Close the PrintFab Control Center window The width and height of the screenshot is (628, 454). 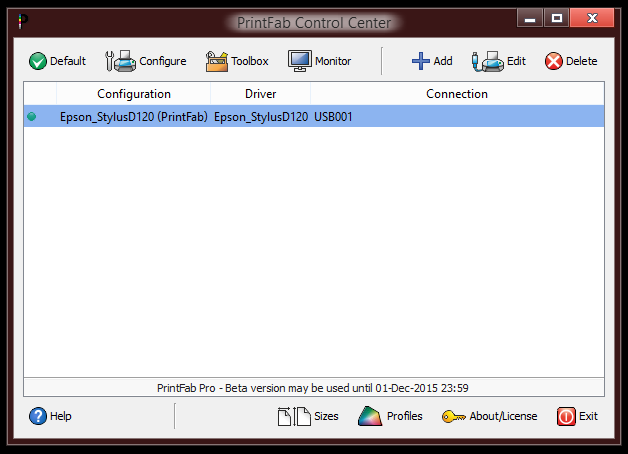(592, 18)
